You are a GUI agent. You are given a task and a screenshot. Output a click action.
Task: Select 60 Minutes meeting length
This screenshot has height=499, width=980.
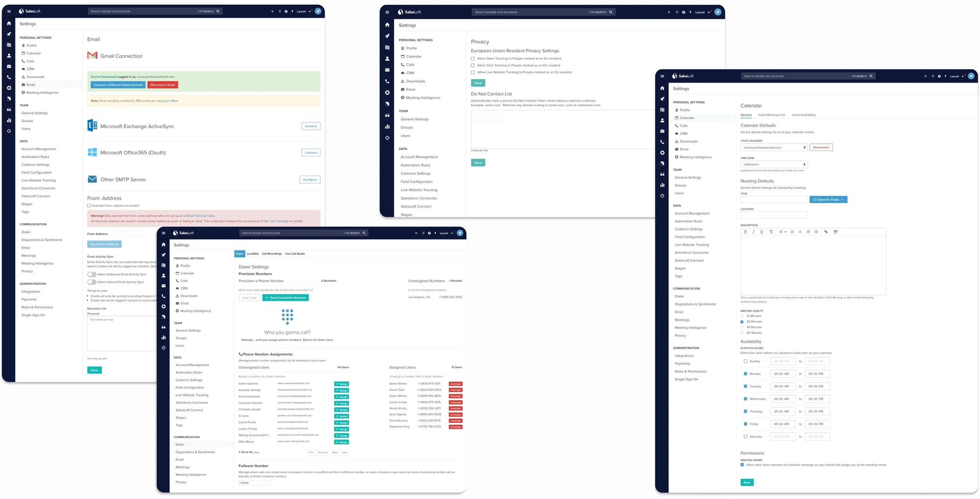tap(742, 333)
